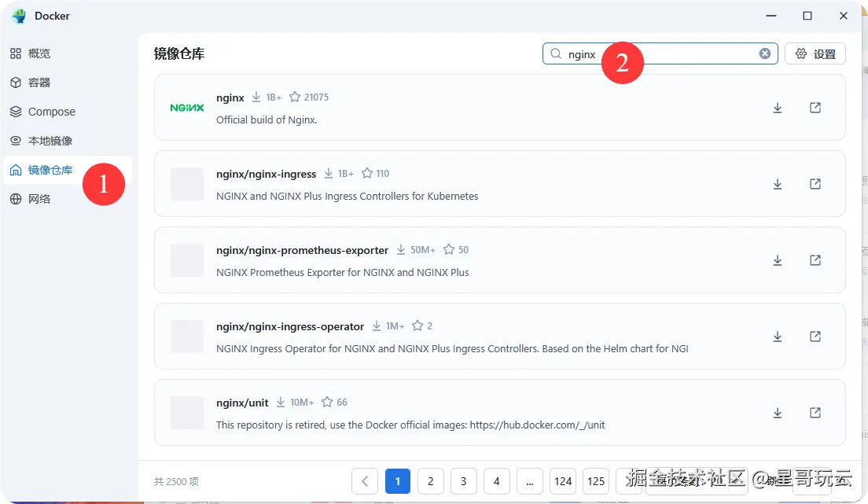Click the 容器 cube icon
The width and height of the screenshot is (868, 504).
(x=16, y=83)
